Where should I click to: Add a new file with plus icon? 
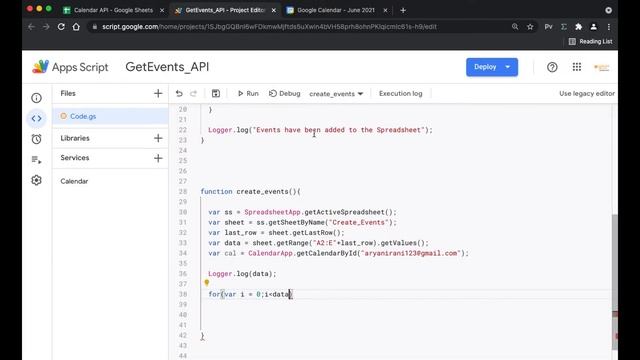(158, 93)
